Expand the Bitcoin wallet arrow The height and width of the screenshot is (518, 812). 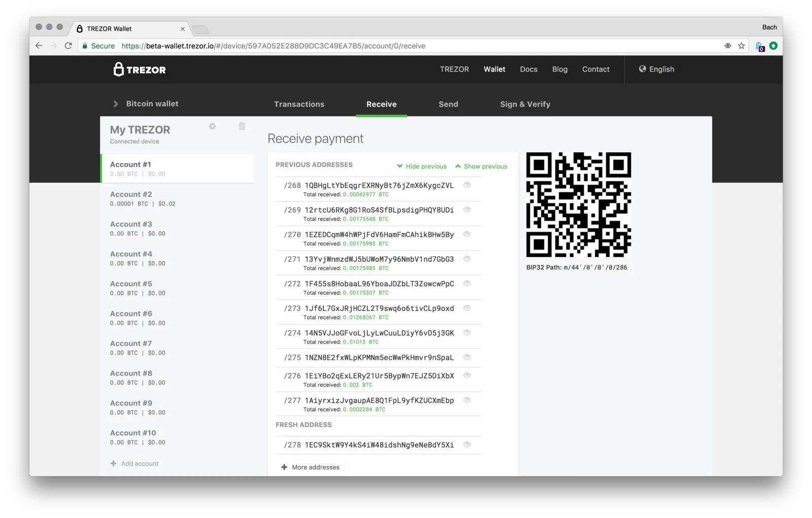[116, 103]
